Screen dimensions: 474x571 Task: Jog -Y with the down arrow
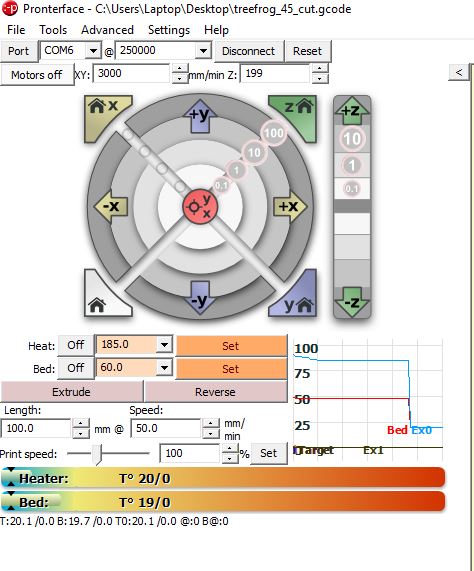pos(200,298)
